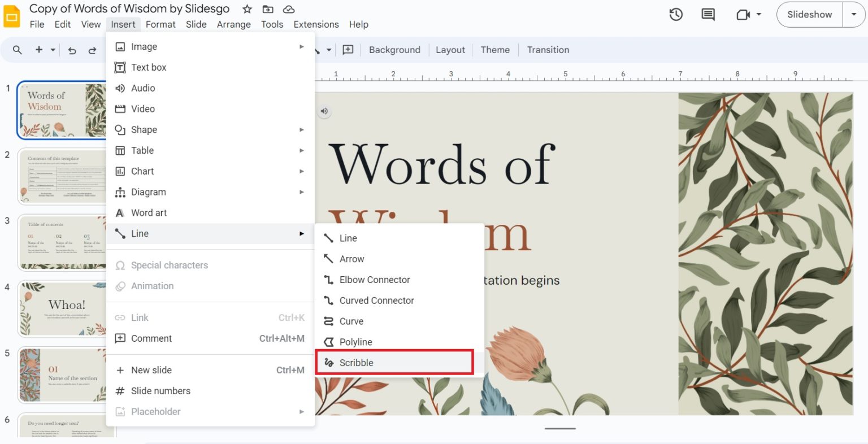The width and height of the screenshot is (868, 444).
Task: Redo the last action
Action: click(92, 50)
